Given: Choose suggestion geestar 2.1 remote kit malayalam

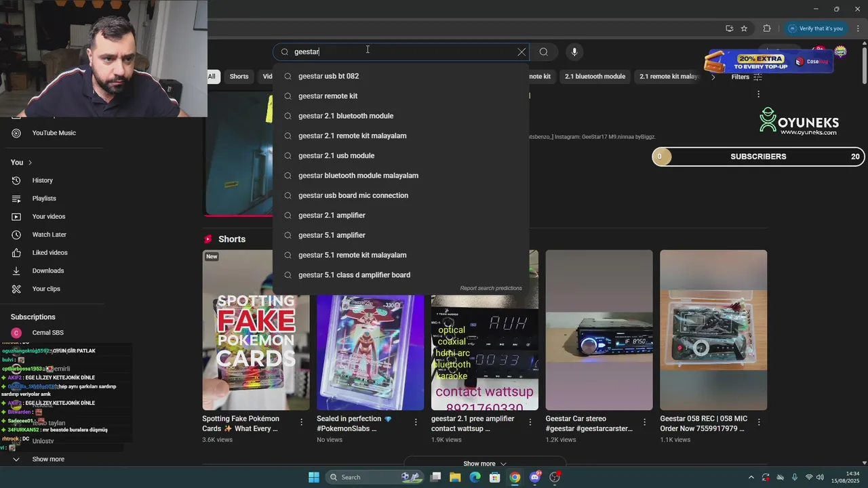Looking at the screenshot, I should click(x=400, y=136).
